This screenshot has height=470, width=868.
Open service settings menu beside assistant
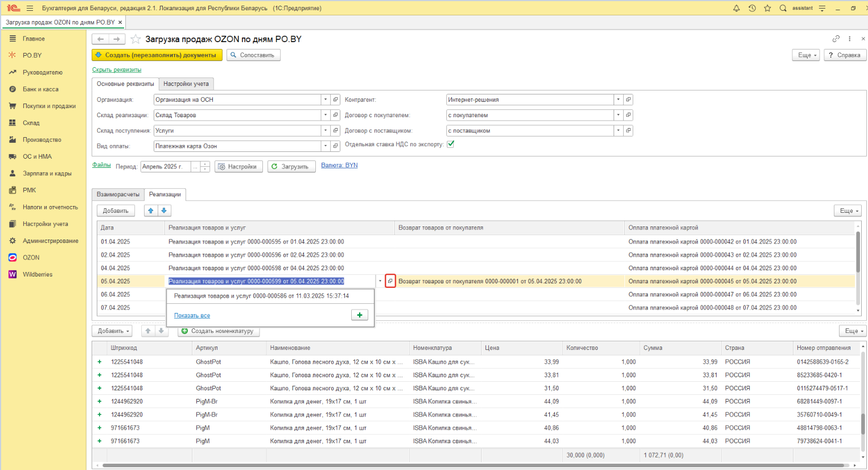pos(822,8)
